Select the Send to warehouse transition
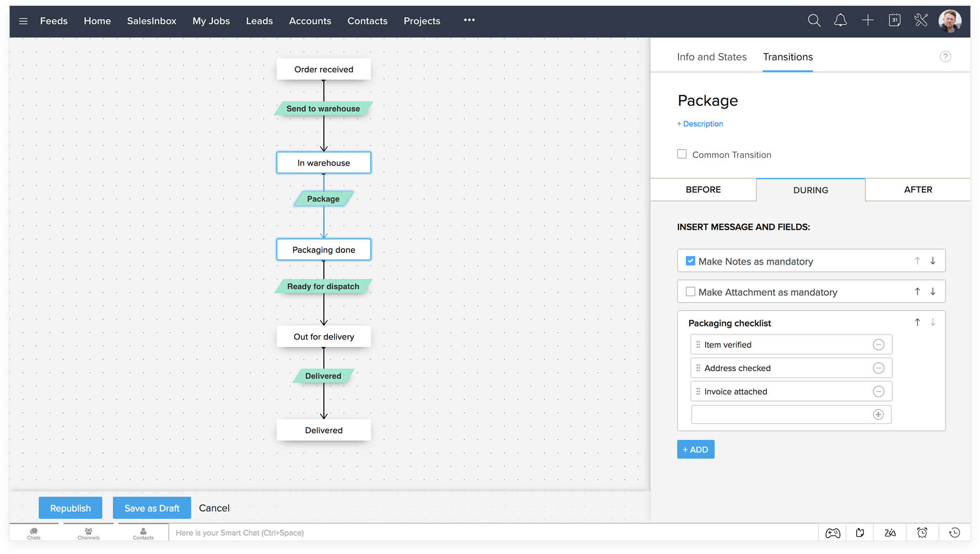The image size is (980, 554). [x=323, y=109]
